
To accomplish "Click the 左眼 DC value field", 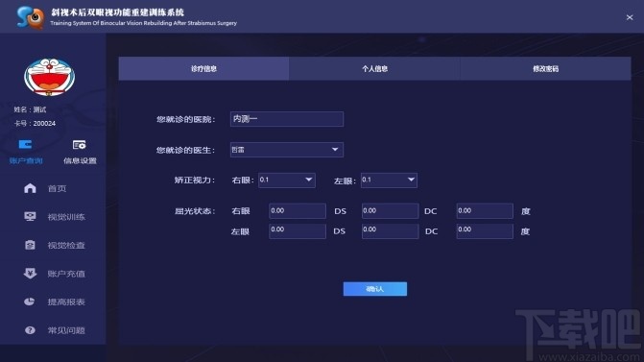I will pos(391,230).
